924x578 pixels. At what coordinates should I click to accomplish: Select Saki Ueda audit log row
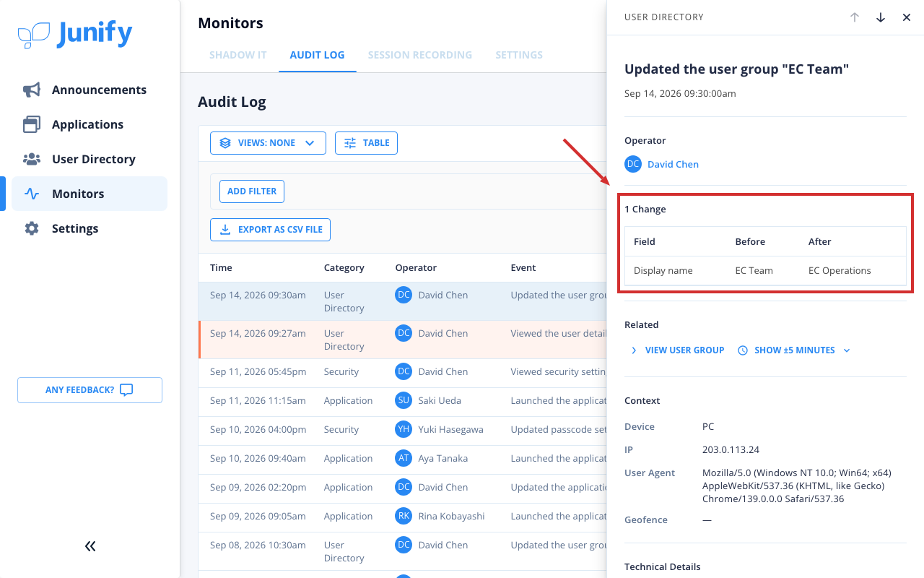tap(403, 400)
